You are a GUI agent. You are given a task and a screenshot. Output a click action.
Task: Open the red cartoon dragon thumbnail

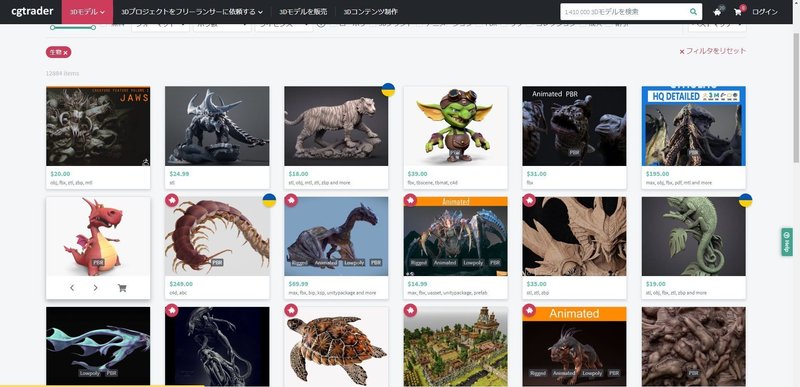[x=98, y=237]
